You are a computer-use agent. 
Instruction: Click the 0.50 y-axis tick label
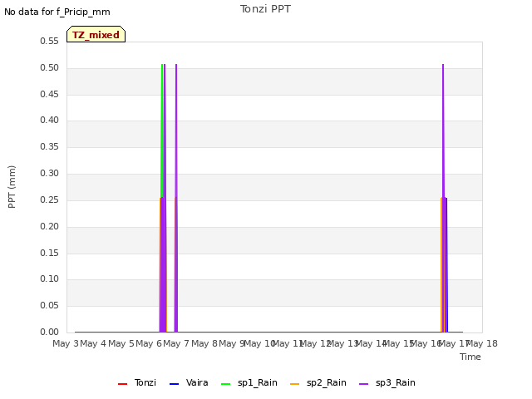[x=49, y=67]
